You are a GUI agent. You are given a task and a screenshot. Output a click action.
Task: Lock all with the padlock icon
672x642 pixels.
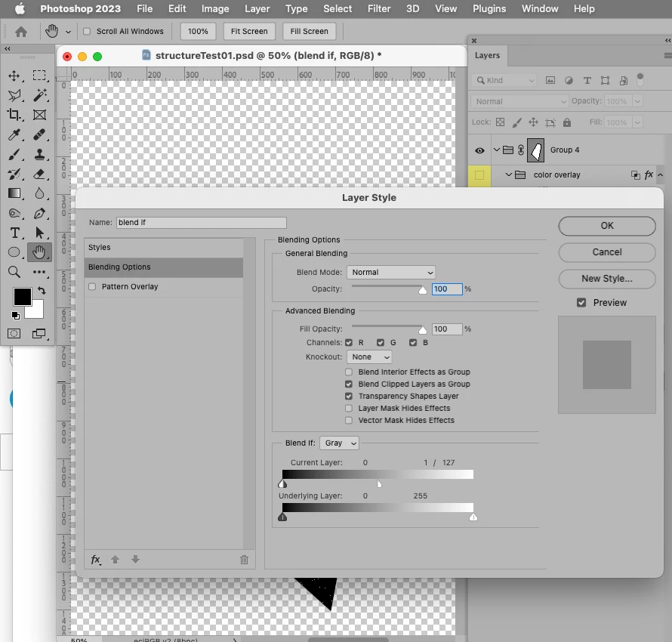[567, 122]
